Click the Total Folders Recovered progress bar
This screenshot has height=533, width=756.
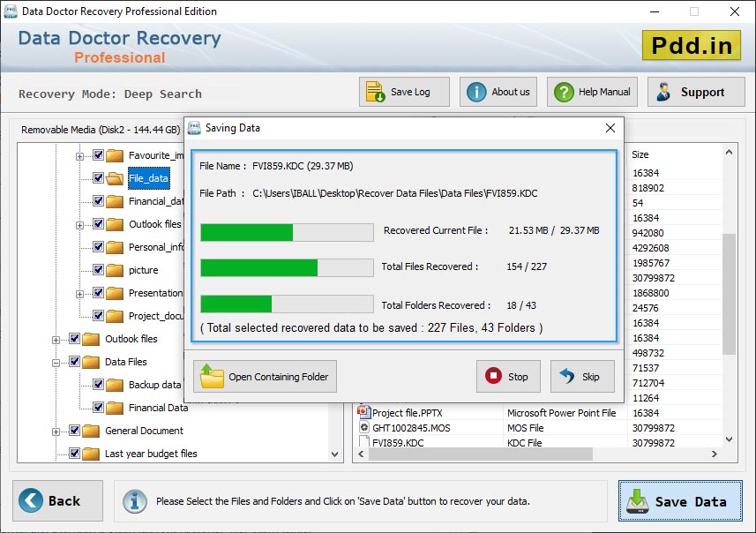tap(287, 304)
